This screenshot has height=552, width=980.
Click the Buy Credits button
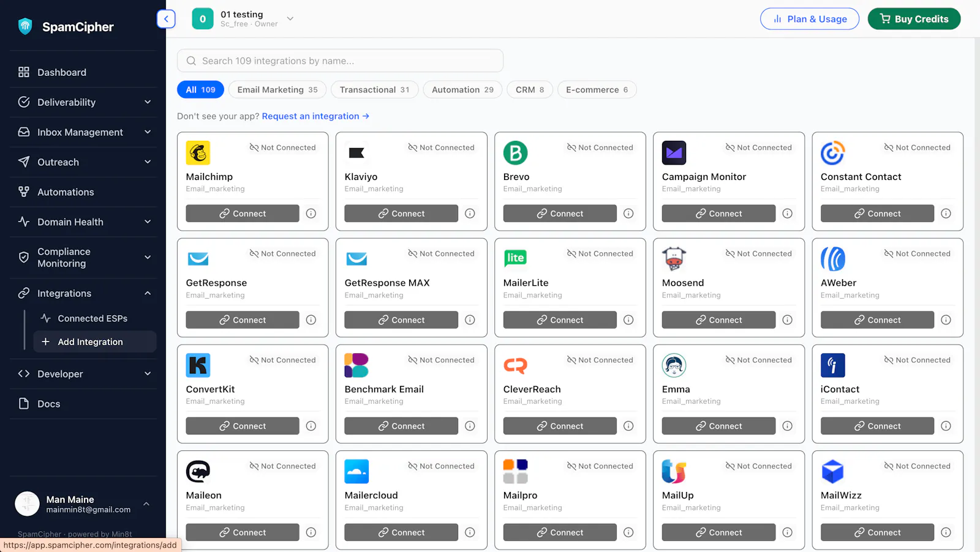(x=914, y=19)
